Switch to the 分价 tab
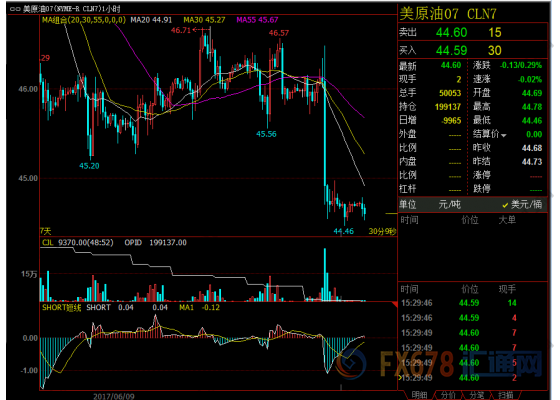This screenshot has height=400, width=560. tap(448, 395)
